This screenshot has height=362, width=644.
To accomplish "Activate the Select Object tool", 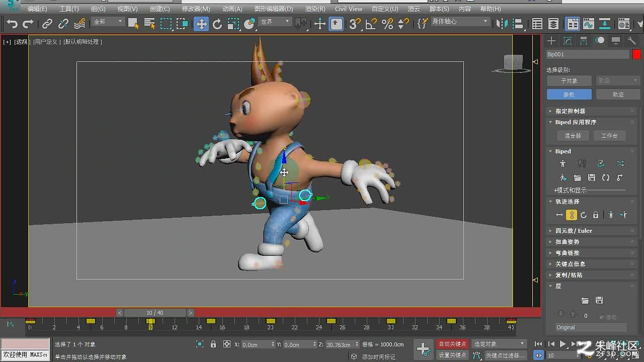I will (133, 24).
